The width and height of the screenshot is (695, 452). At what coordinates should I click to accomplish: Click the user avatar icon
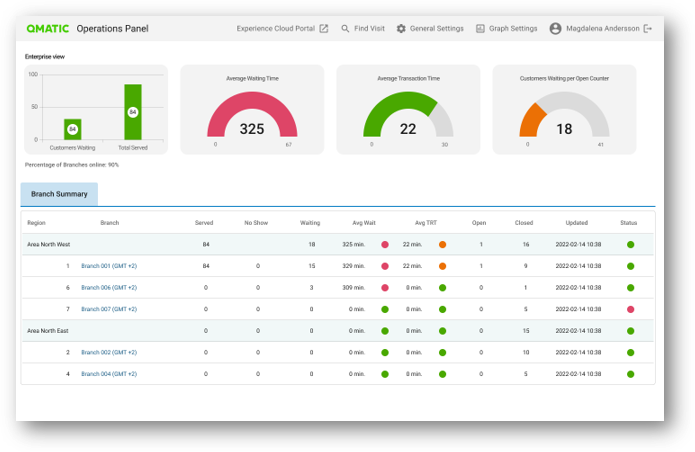pyautogui.click(x=555, y=29)
